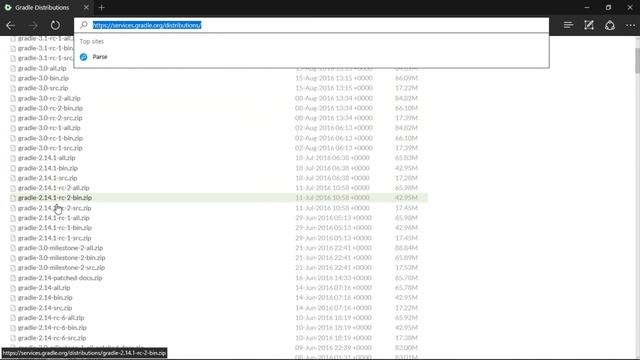Screen dimensions: 640x360
Task: Close the Gradle Distributions tab
Action: coord(86,7)
